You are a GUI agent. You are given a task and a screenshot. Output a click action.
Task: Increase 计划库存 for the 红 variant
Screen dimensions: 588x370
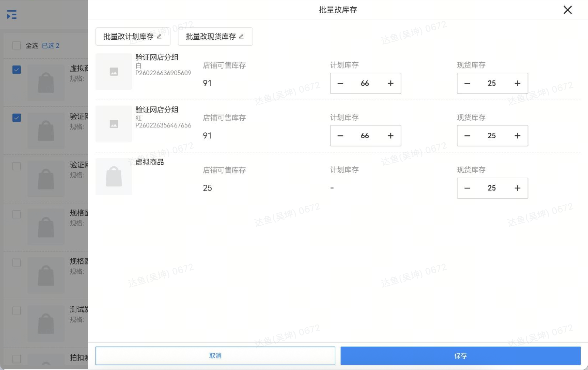[x=390, y=136]
